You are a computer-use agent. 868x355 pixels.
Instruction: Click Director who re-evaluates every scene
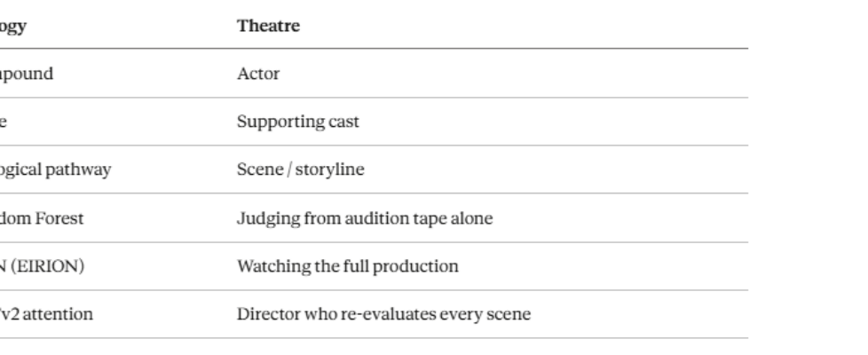point(383,314)
